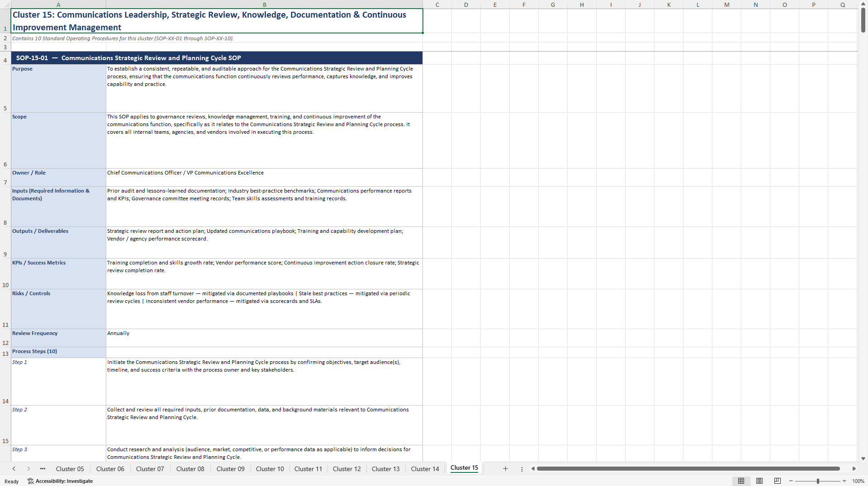Screen dimensions: 868x486
Task: Click the Purpose label cell
Action: [58, 89]
